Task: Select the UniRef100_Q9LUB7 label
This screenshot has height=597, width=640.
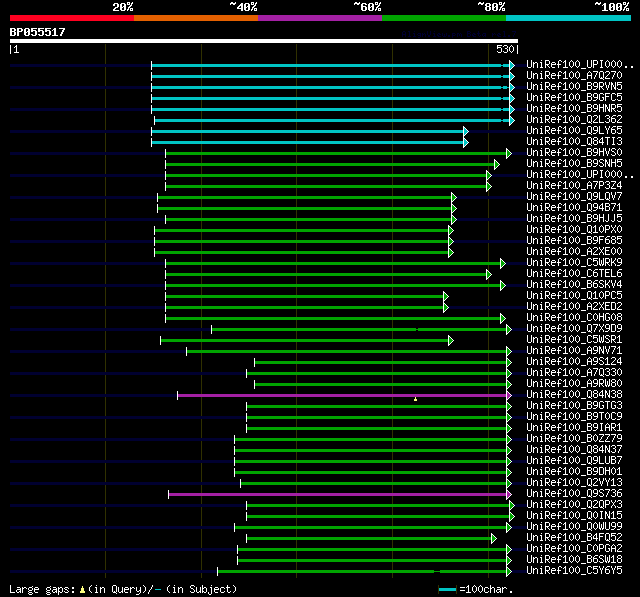Action: point(574,461)
